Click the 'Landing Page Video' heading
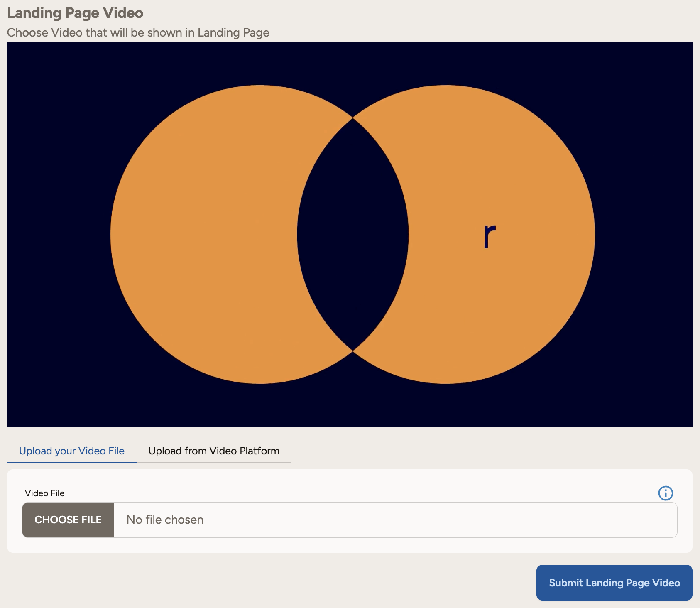 [75, 13]
